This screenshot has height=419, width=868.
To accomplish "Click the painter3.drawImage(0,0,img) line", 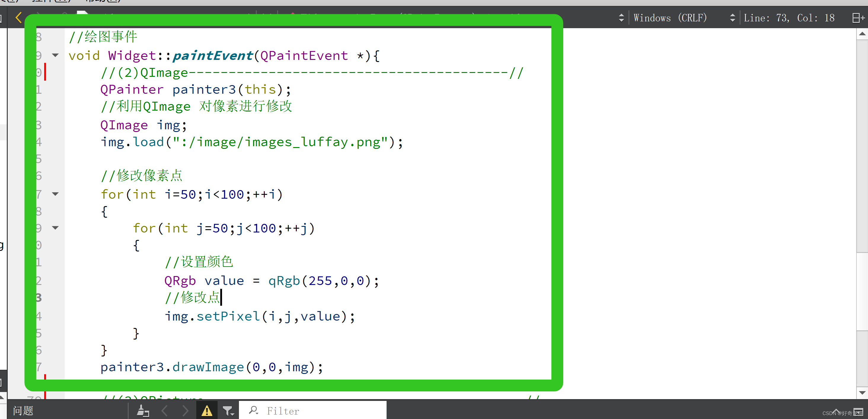I will tap(212, 367).
